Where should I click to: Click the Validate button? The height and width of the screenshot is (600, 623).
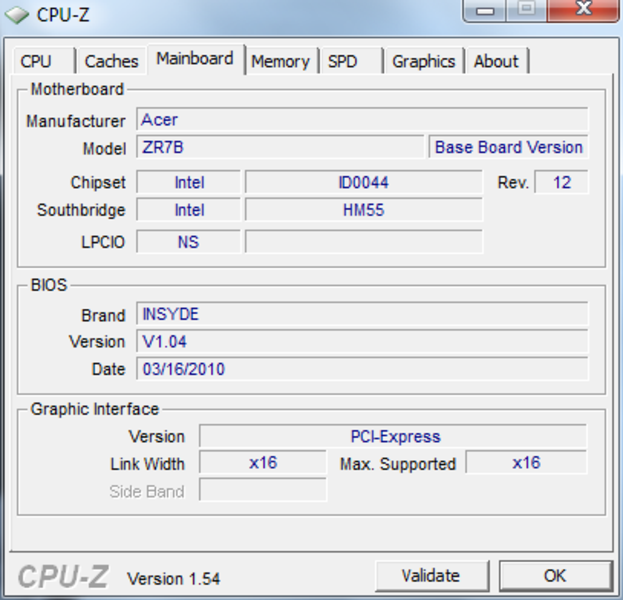point(431,575)
